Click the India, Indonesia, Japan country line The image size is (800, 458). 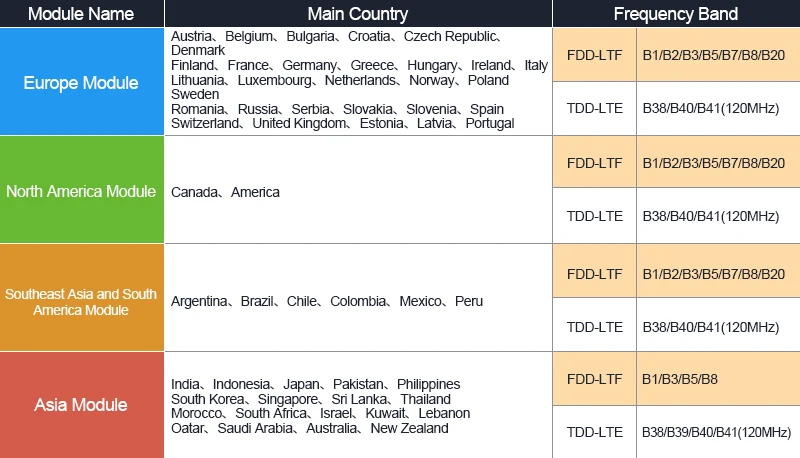click(x=315, y=384)
